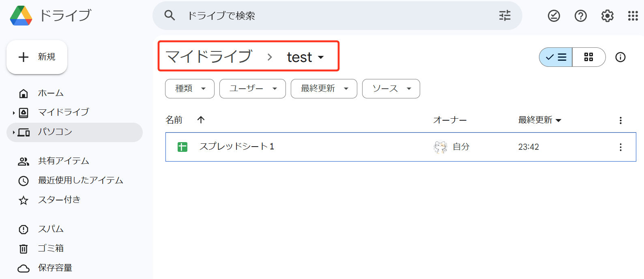644x279 pixels.
Task: Open the offline ready status checkmark icon
Action: [554, 16]
